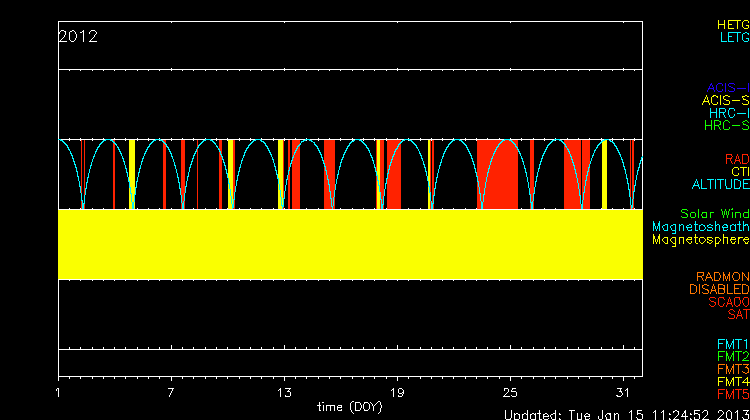Click the day 19 axis tick label
The image size is (750, 420).
point(397,392)
